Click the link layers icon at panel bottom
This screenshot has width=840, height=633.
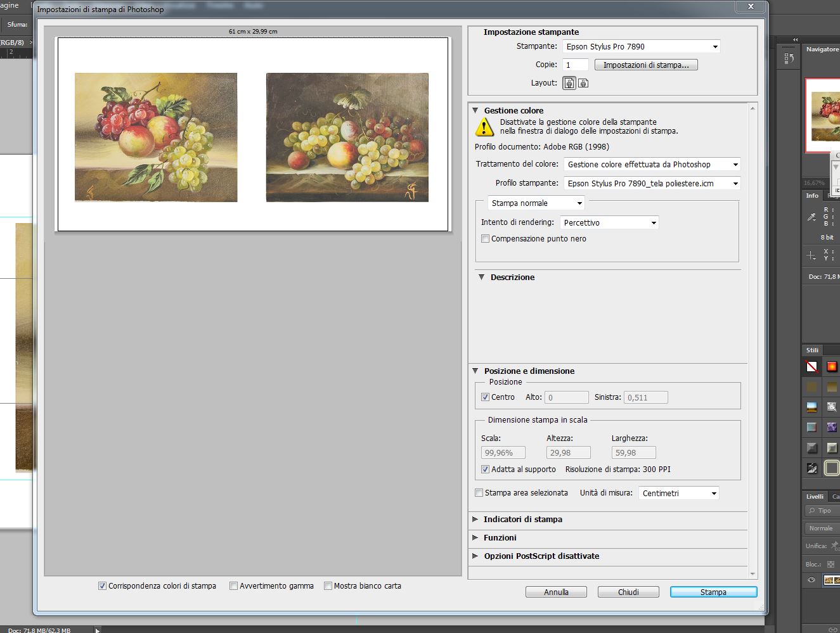pyautogui.click(x=833, y=630)
